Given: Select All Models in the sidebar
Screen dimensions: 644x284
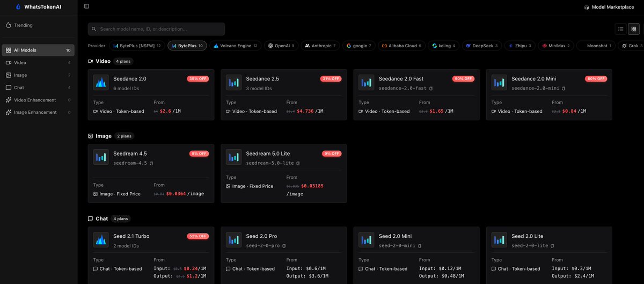Looking at the screenshot, I should 39,50.
